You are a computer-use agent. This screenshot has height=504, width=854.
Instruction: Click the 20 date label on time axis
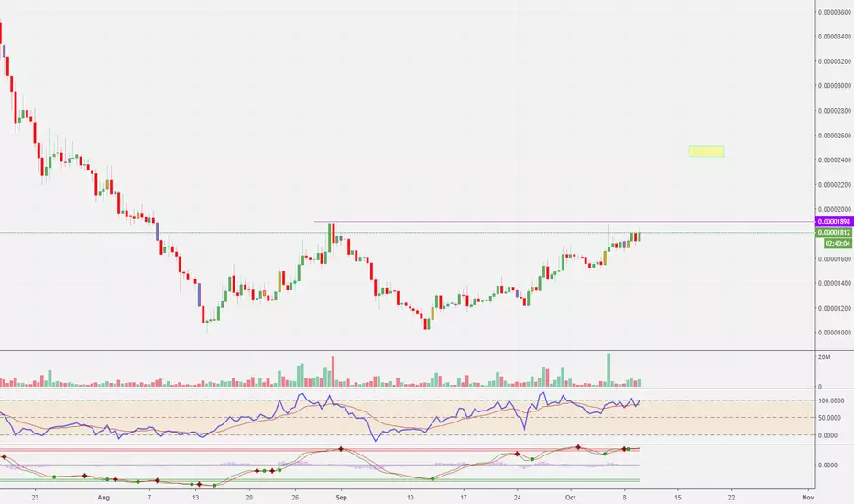249,498
